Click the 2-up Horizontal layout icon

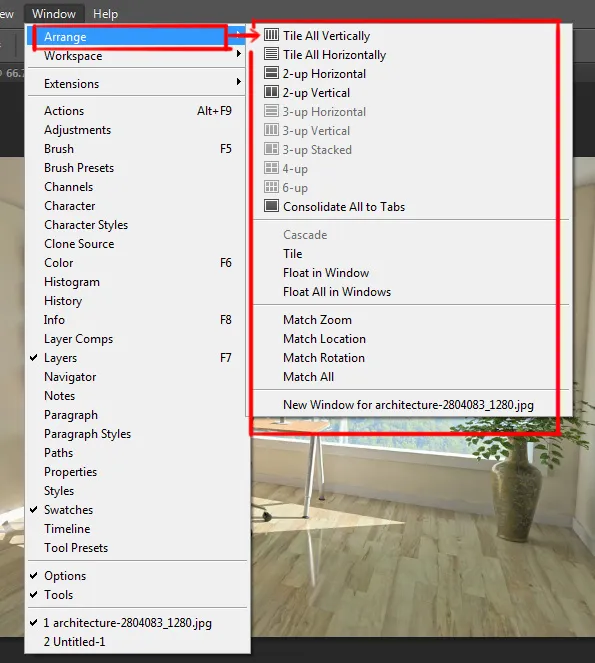tap(271, 73)
